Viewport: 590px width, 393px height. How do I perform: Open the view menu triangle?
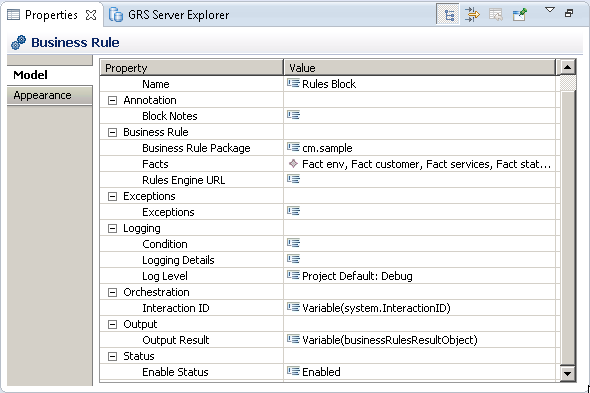[x=550, y=10]
